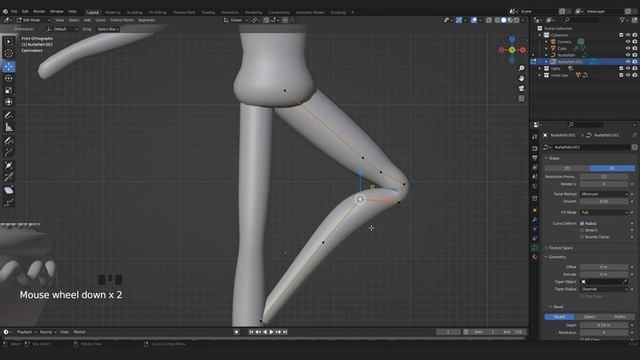The height and width of the screenshot is (360, 640).
Task: Open Drag Select Box dropdown
Action: tap(108, 29)
